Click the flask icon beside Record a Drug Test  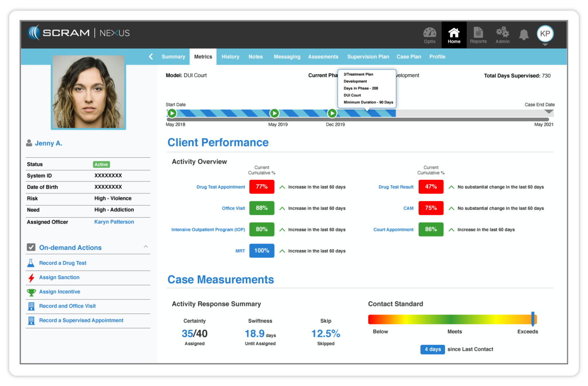[x=31, y=263]
